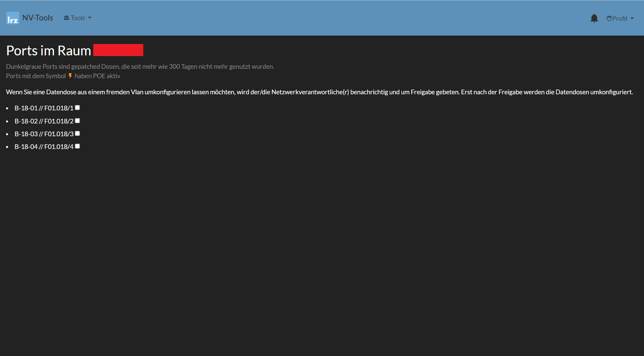Click the port label B-18-04 // F01.018/4
644x356 pixels.
click(44, 147)
